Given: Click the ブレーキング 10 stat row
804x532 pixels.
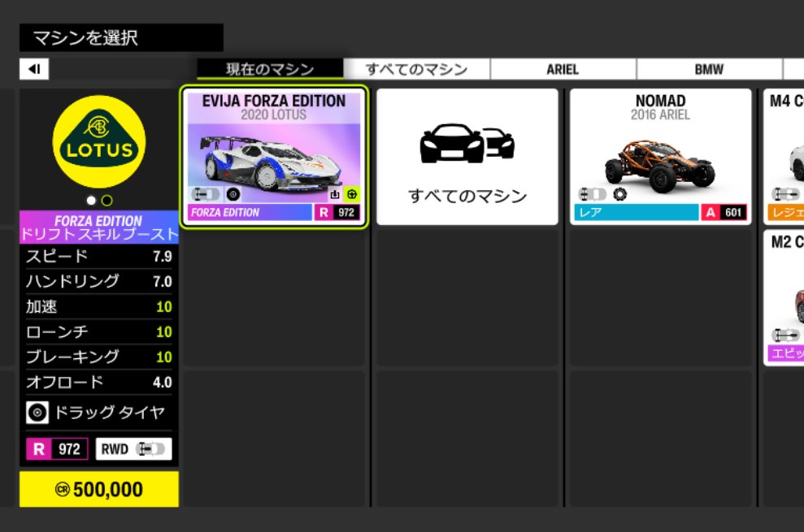Looking at the screenshot, I should 99,357.
